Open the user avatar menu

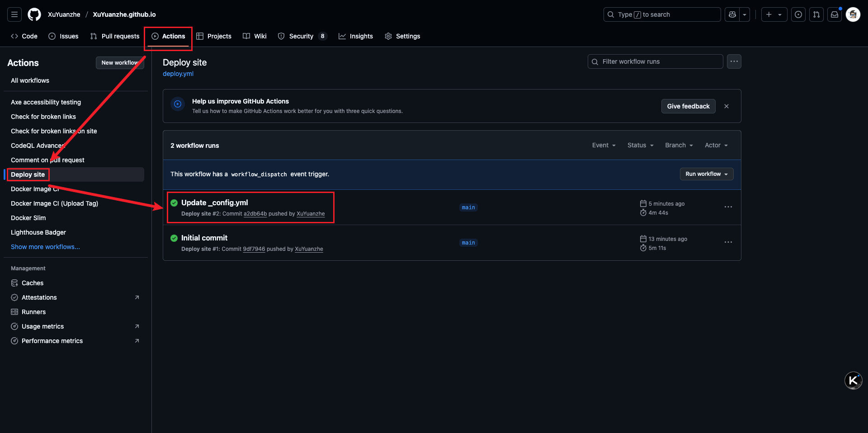(x=853, y=14)
